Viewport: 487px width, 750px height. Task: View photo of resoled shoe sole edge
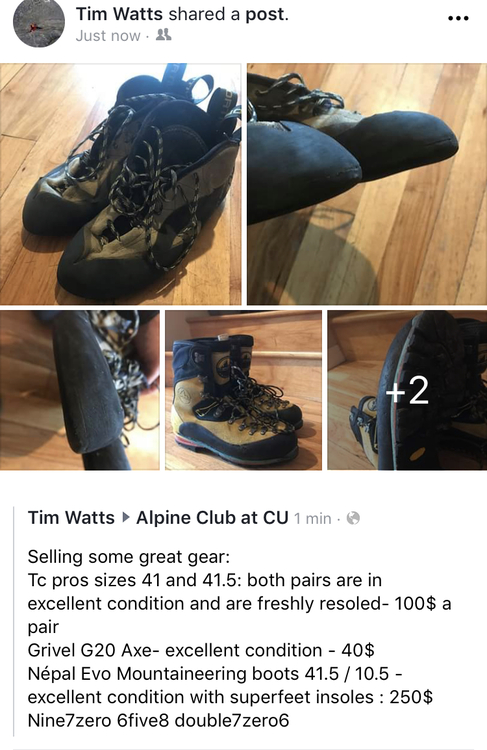[79, 390]
